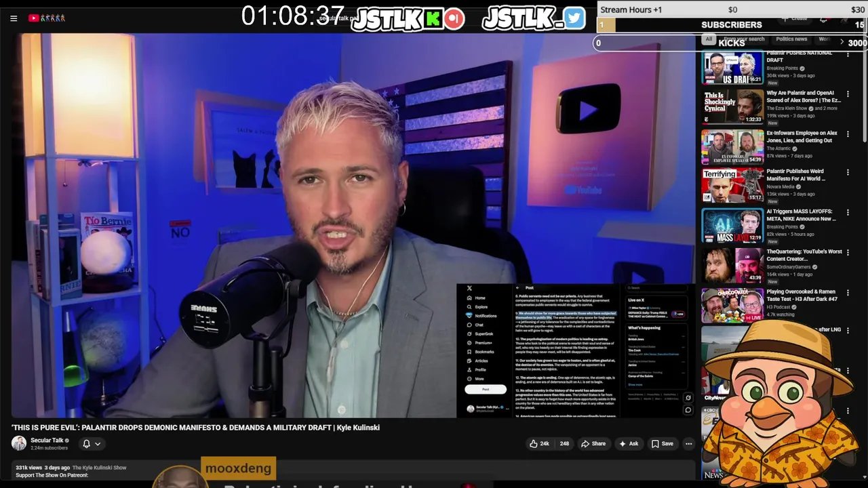Open The Kyle Kulinski Show link in description
The height and width of the screenshot is (488, 868).
coord(99,468)
